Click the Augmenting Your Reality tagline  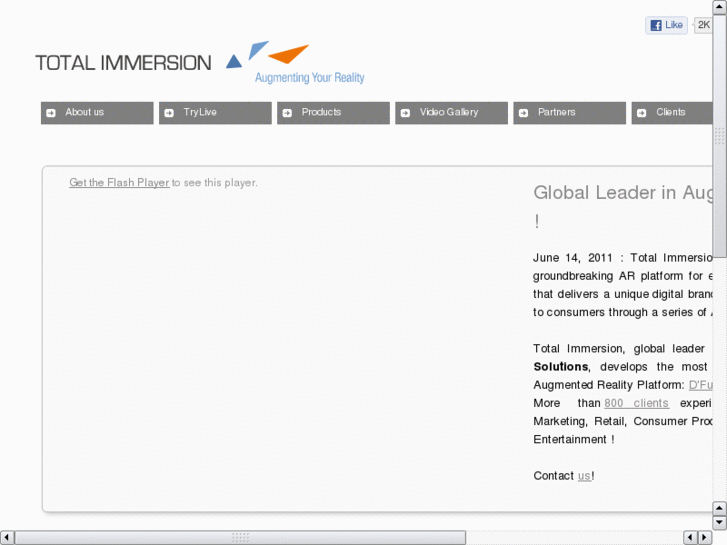310,77
